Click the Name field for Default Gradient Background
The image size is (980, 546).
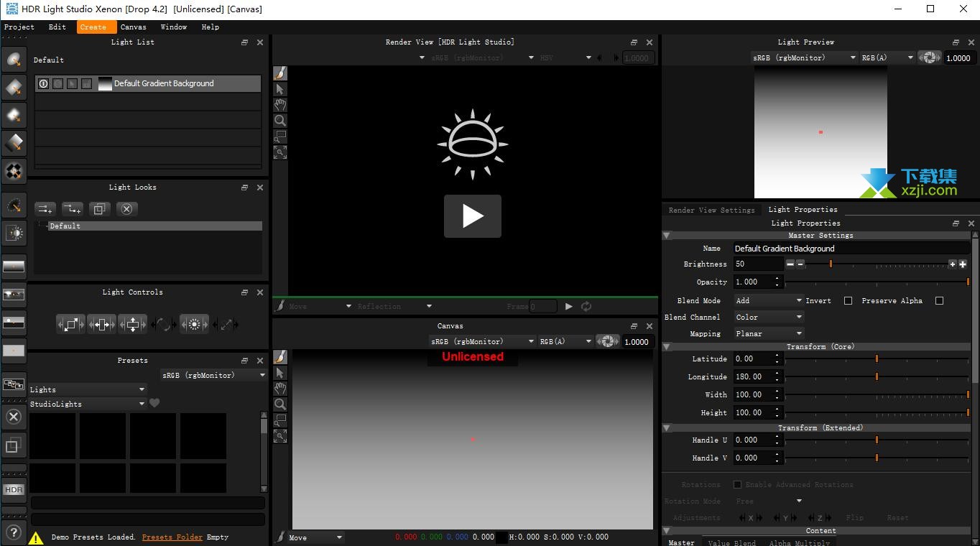tap(851, 249)
